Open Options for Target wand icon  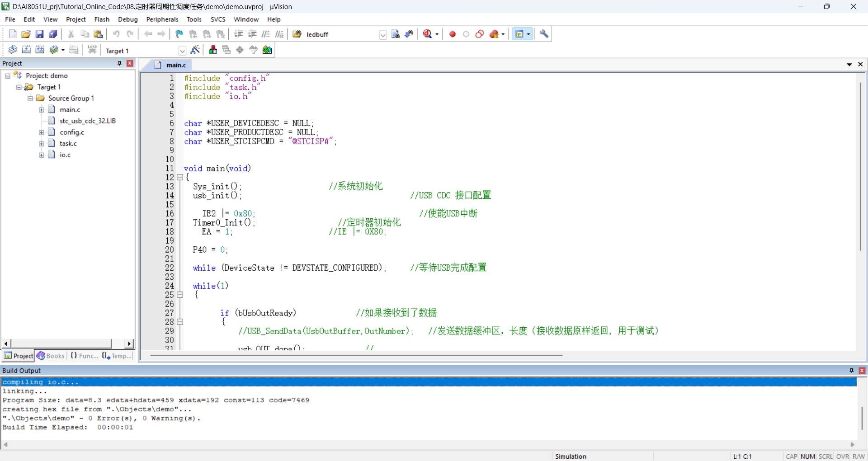coord(195,50)
